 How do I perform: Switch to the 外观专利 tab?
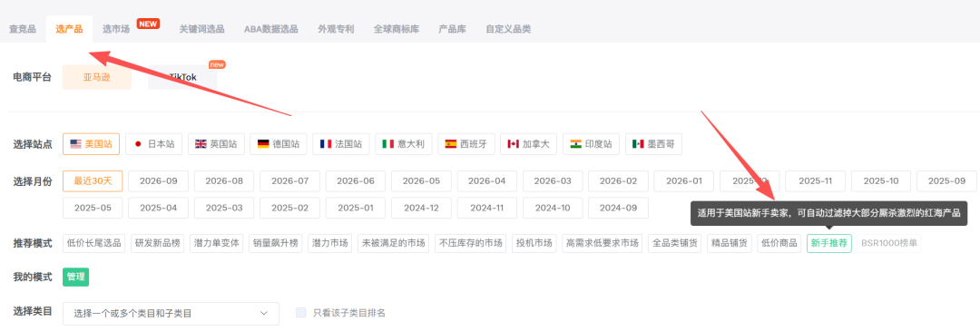pyautogui.click(x=337, y=29)
